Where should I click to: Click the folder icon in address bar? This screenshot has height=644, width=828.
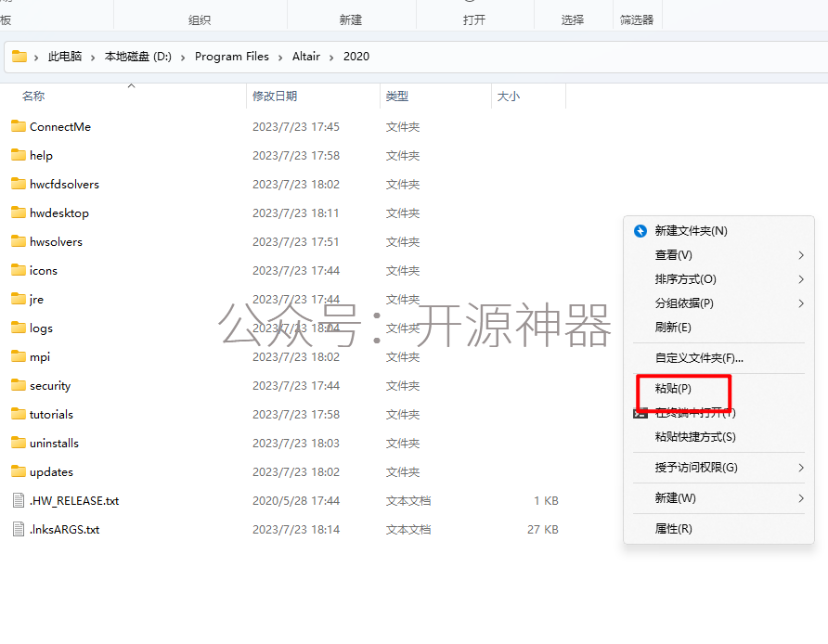click(19, 57)
